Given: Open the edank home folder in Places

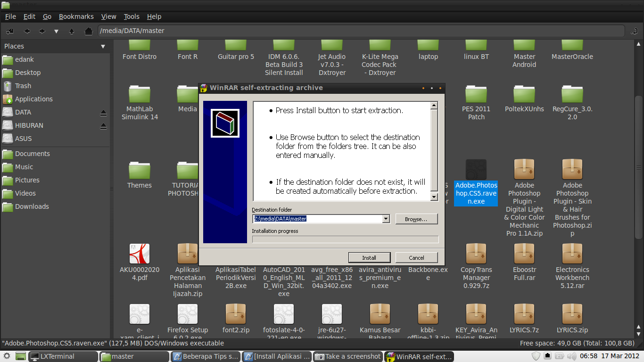Looking at the screenshot, I should pyautogui.click(x=55, y=59).
